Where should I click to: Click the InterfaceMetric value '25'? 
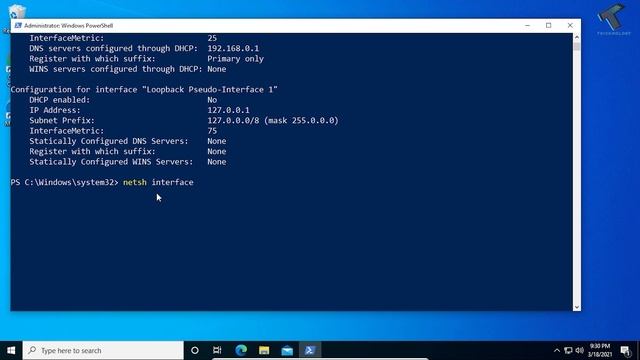[x=212, y=38]
